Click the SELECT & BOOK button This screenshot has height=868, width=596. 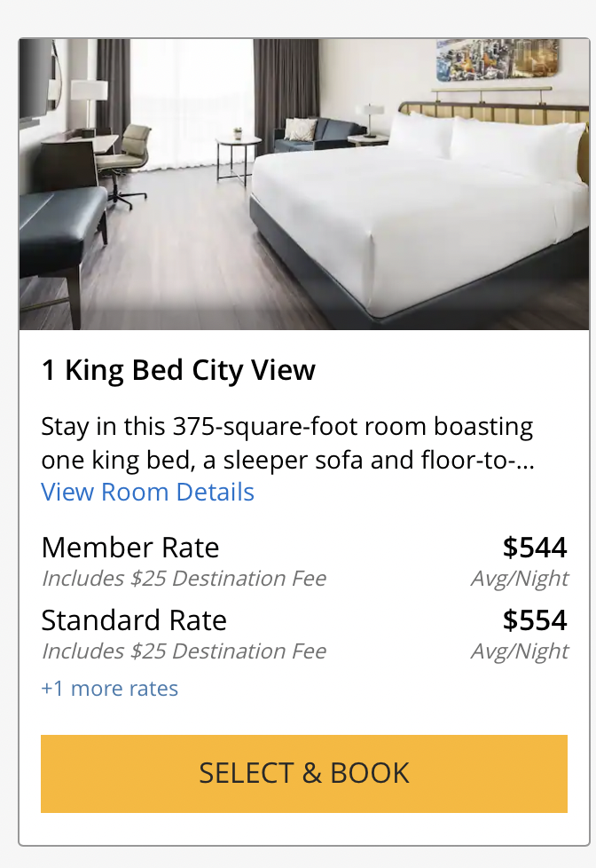(304, 773)
